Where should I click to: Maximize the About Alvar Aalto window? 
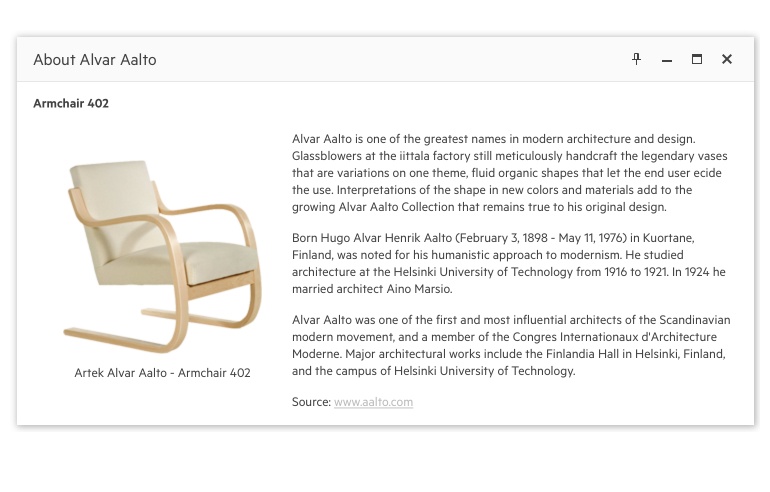697,59
